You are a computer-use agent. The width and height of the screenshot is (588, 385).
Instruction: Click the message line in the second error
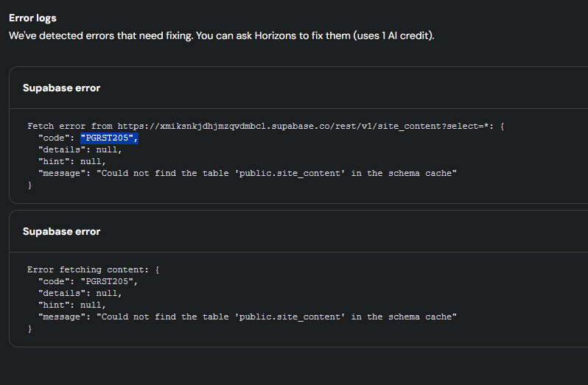tap(247, 317)
